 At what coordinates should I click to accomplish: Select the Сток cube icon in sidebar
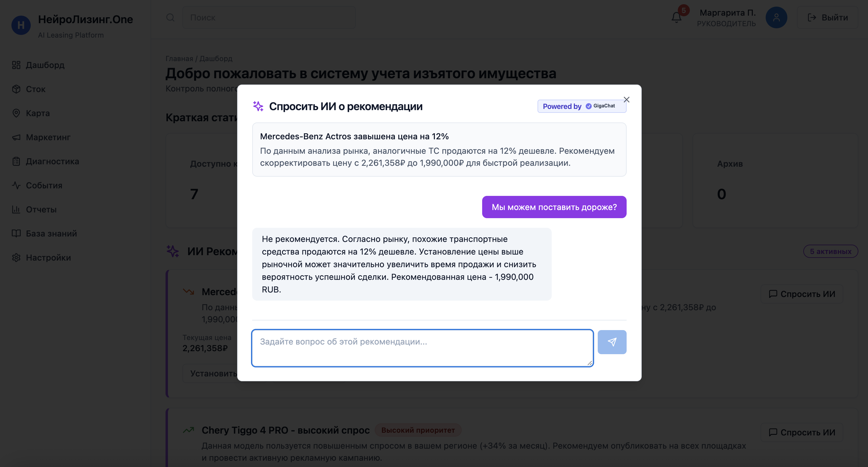(17, 89)
